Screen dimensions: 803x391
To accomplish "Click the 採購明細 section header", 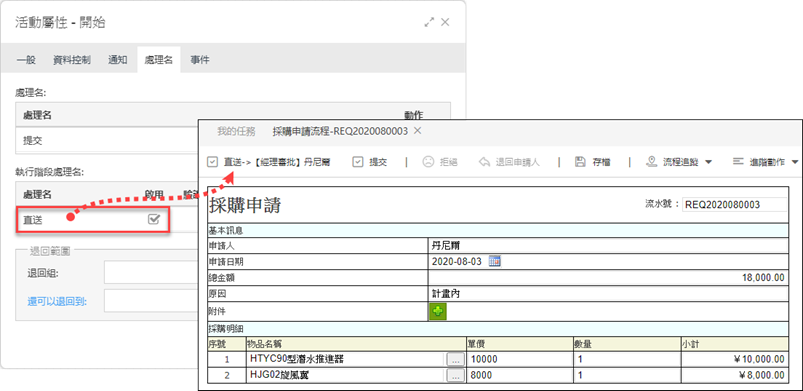I will coord(498,329).
